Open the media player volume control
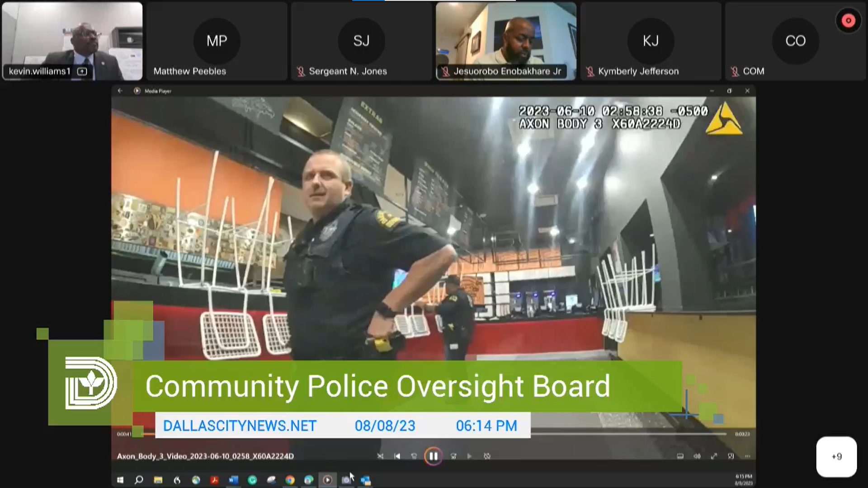This screenshot has width=868, height=488. (x=697, y=456)
